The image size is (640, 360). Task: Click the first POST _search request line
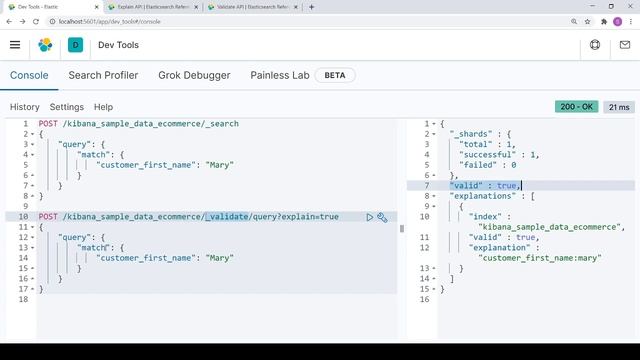[x=138, y=124]
